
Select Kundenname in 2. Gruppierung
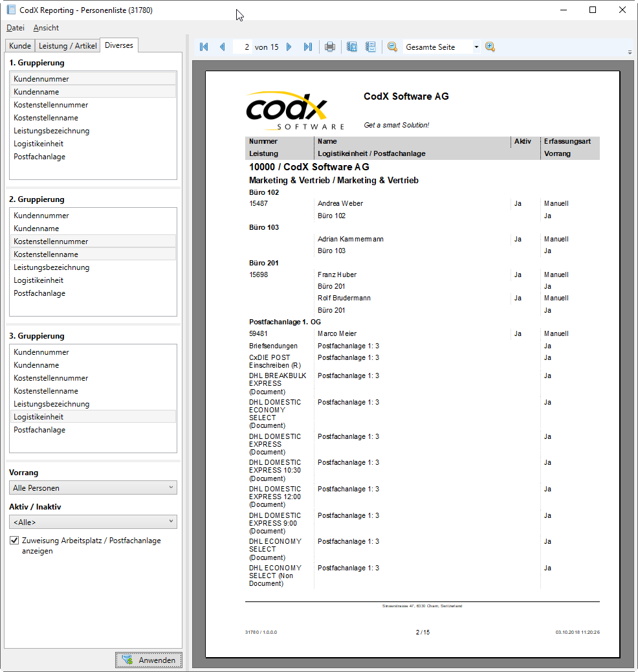[x=93, y=229]
